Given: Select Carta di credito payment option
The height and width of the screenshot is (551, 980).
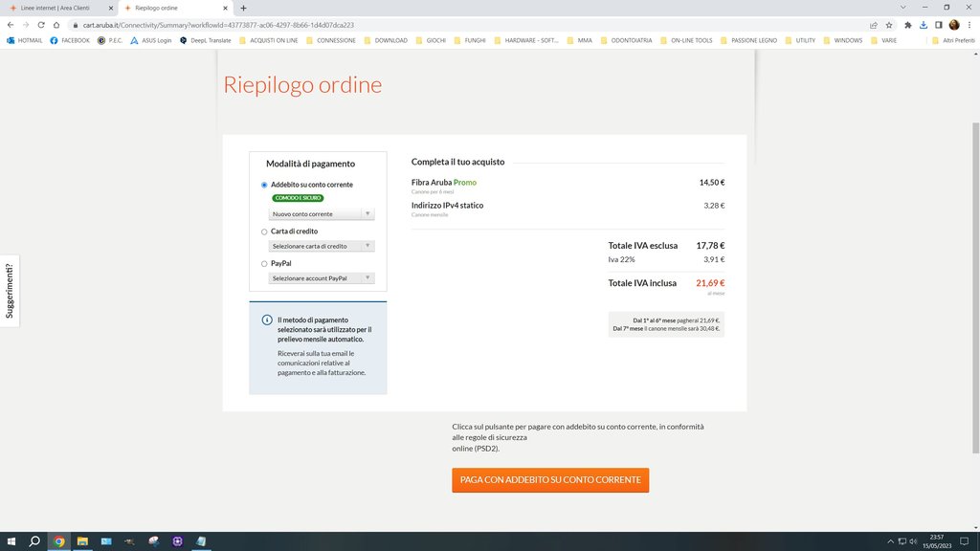Looking at the screenshot, I should coord(264,231).
